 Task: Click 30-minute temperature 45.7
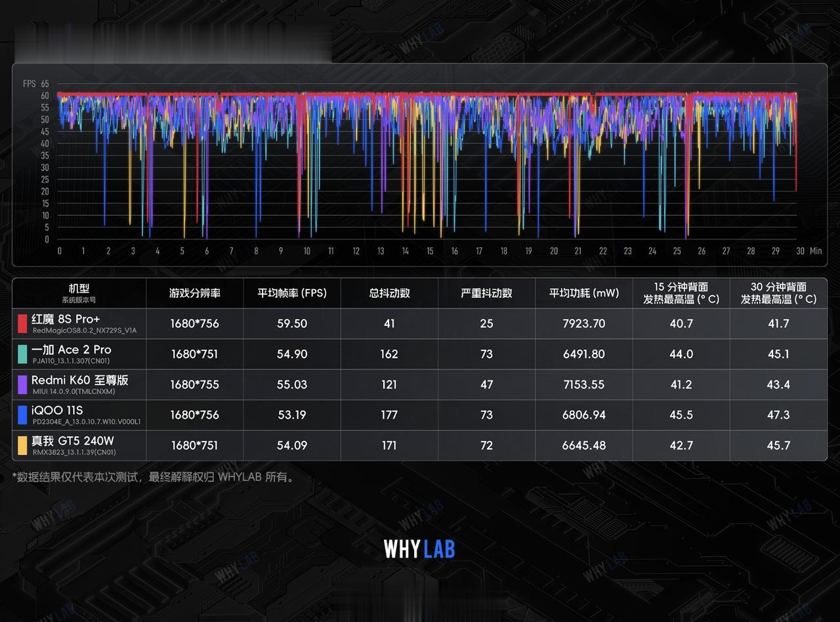778,446
